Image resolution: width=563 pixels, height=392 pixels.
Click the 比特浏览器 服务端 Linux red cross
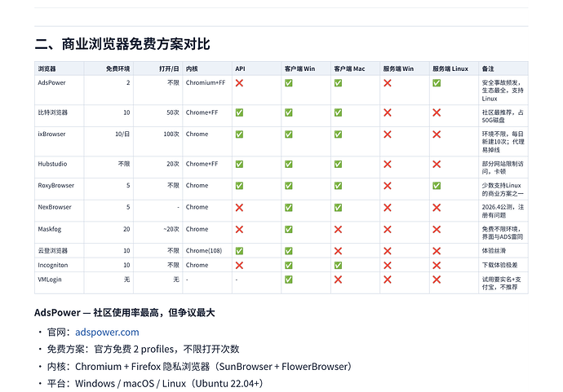tap(437, 112)
